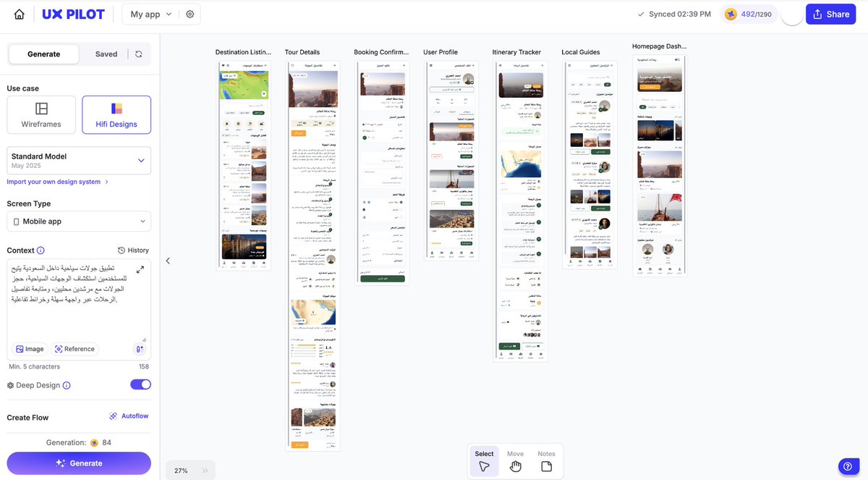868x480 pixels.
Task: Click the Itinerary Tracker frame label
Action: [516, 52]
